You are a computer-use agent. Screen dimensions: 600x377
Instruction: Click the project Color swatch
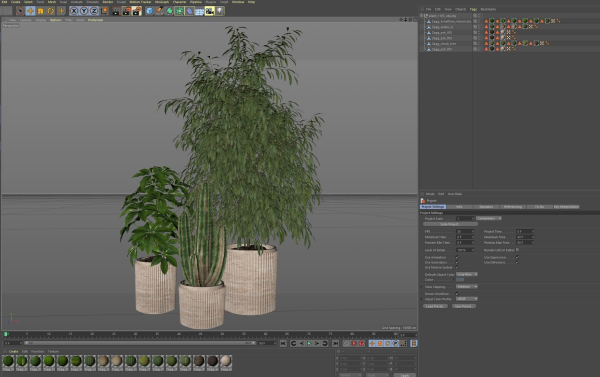[460, 280]
